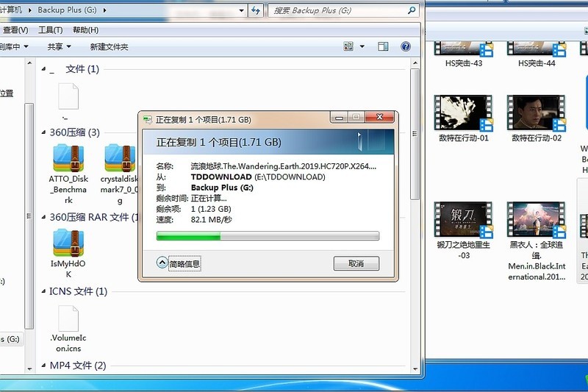Select the (G:) drive in navigation pane
Screen dimensions: 588x392
click(11, 339)
